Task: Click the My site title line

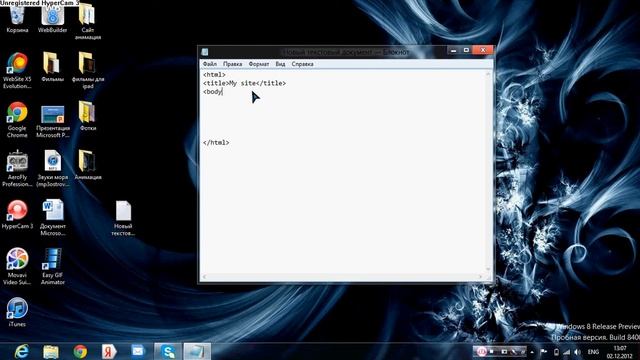Action: click(x=244, y=83)
